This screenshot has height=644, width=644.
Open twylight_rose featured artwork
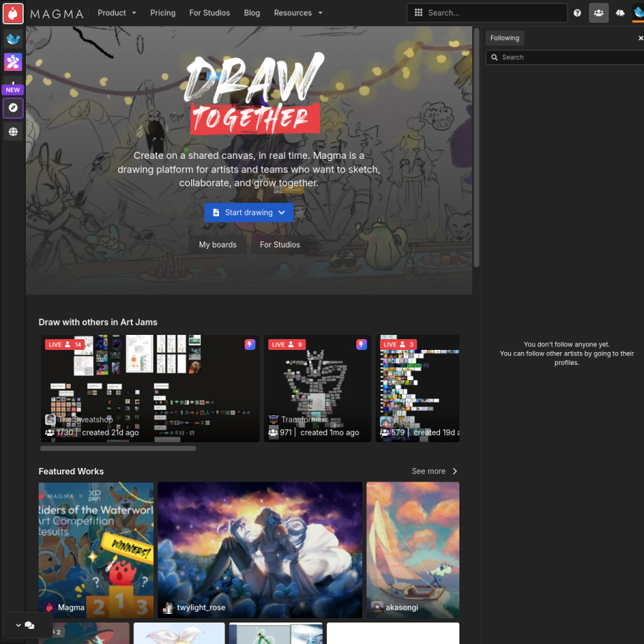click(x=260, y=550)
